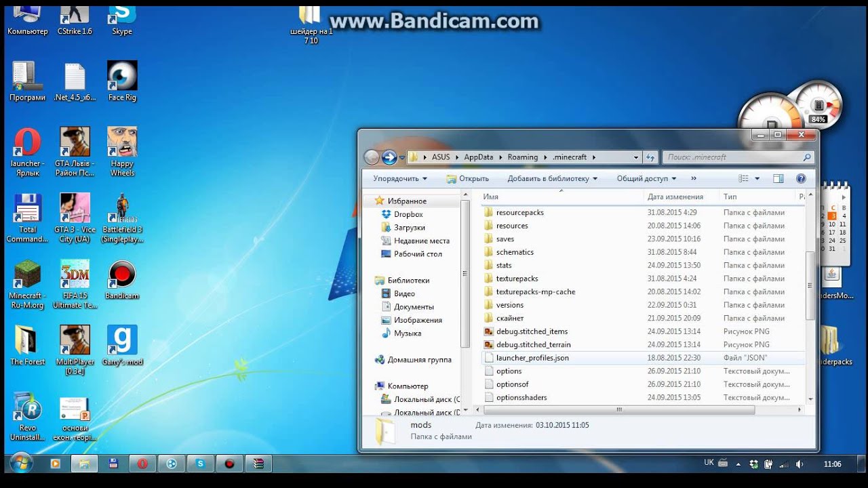Open Total Commander desktop shortcut
The width and height of the screenshot is (868, 488).
(27, 218)
